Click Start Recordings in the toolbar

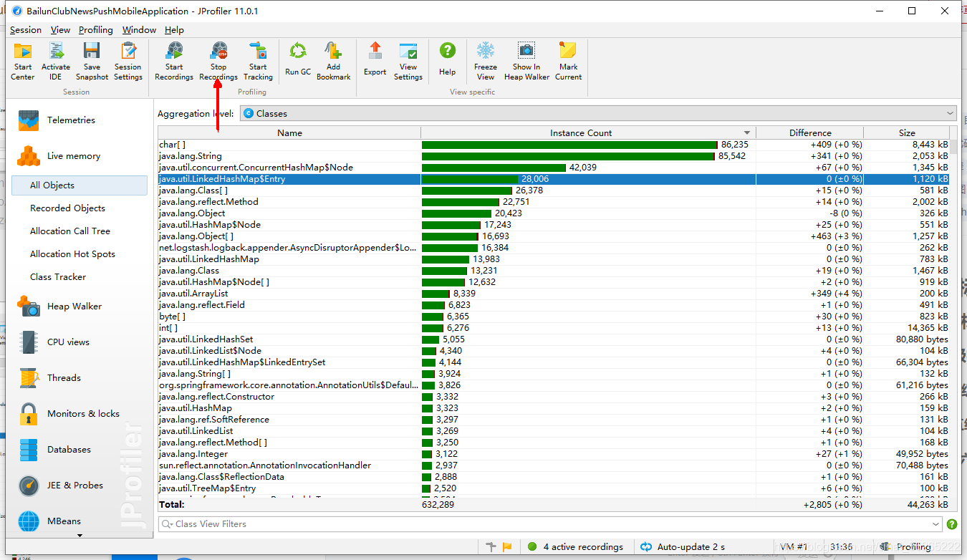174,61
